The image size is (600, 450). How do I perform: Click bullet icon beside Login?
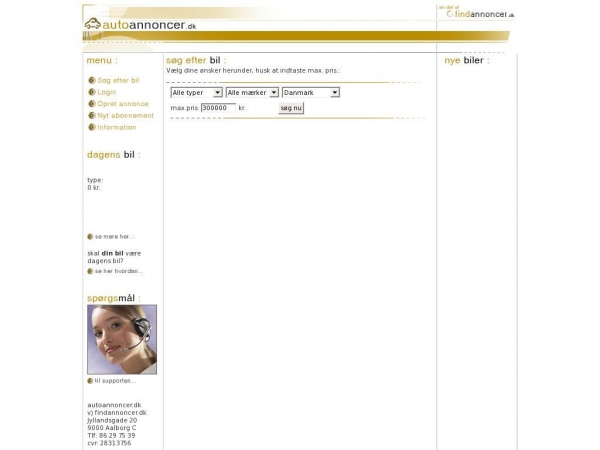92,92
